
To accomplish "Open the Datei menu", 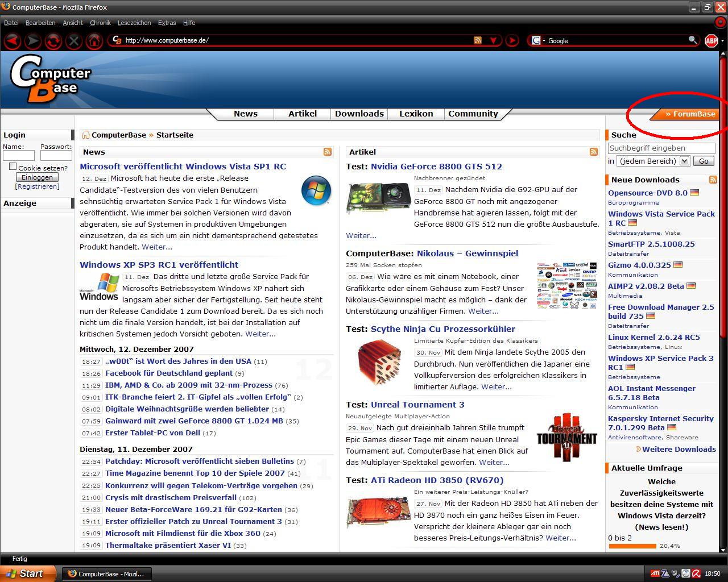I will pyautogui.click(x=11, y=23).
